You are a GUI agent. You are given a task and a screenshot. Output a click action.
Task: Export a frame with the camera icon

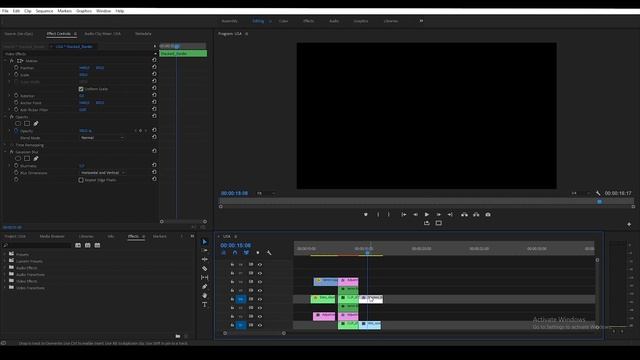(488, 214)
